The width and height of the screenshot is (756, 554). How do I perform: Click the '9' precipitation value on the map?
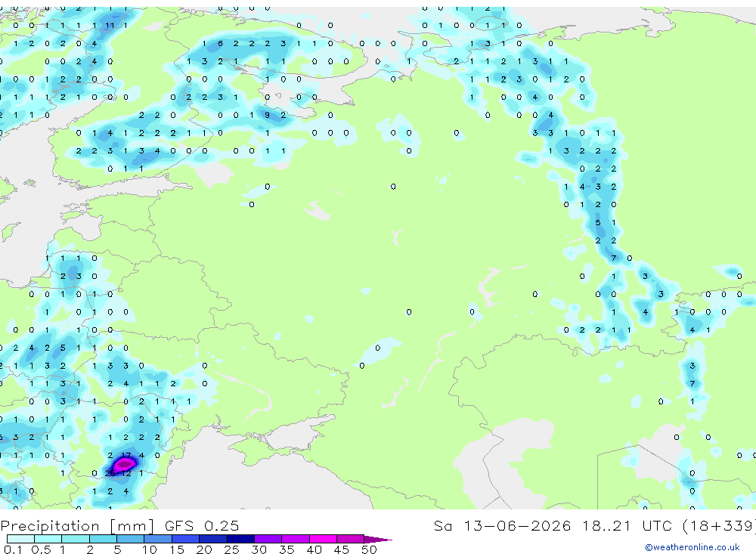[267, 115]
